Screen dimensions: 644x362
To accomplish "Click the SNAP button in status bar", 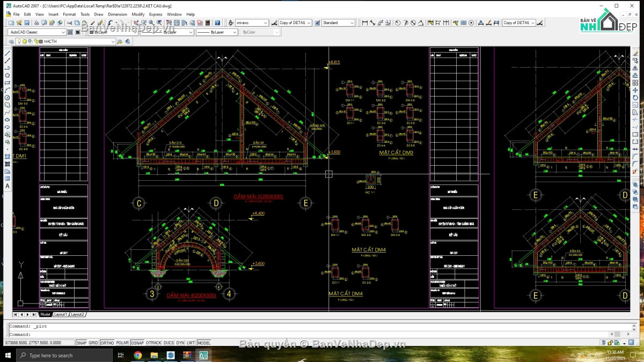I will [x=81, y=343].
